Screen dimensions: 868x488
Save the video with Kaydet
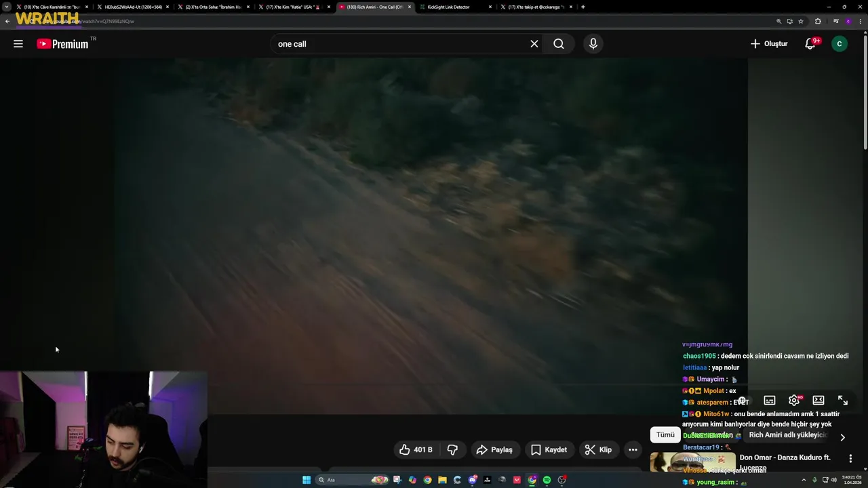point(549,449)
